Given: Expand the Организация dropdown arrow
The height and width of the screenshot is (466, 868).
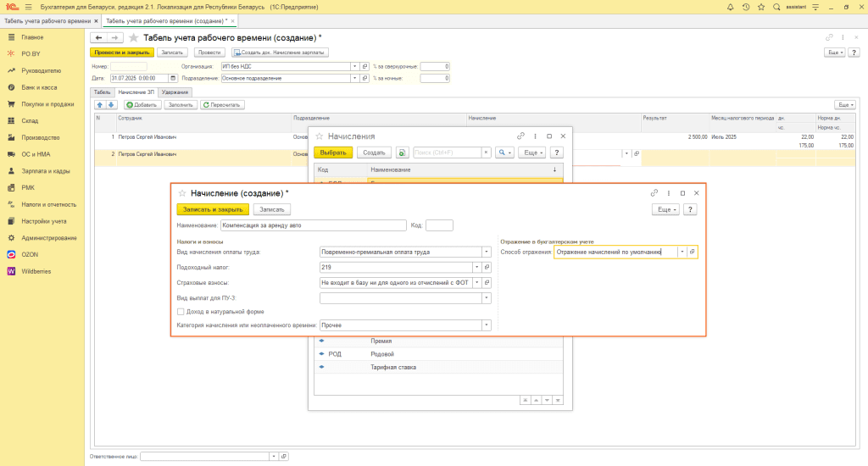Looking at the screenshot, I should (355, 66).
